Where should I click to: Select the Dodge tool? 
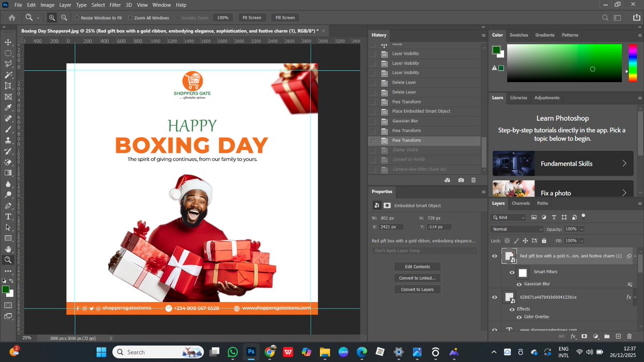(x=8, y=195)
